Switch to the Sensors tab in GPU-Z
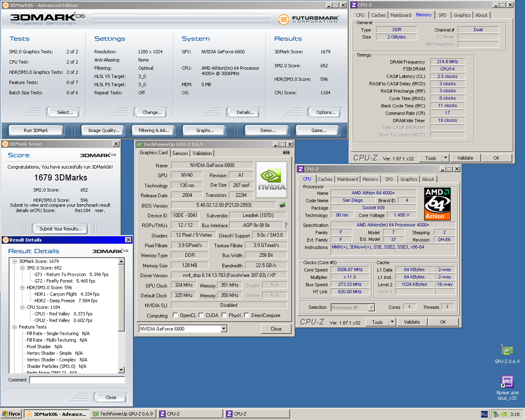525x420 pixels. (x=180, y=153)
